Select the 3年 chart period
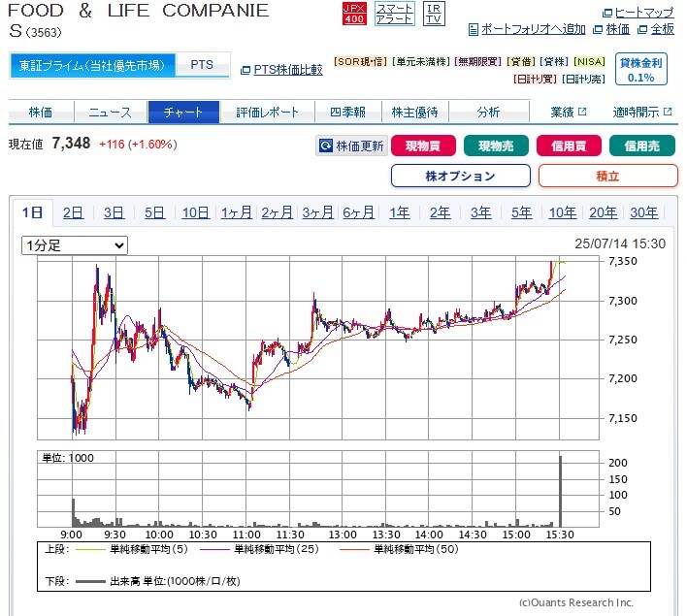The height and width of the screenshot is (616, 687). tap(481, 212)
